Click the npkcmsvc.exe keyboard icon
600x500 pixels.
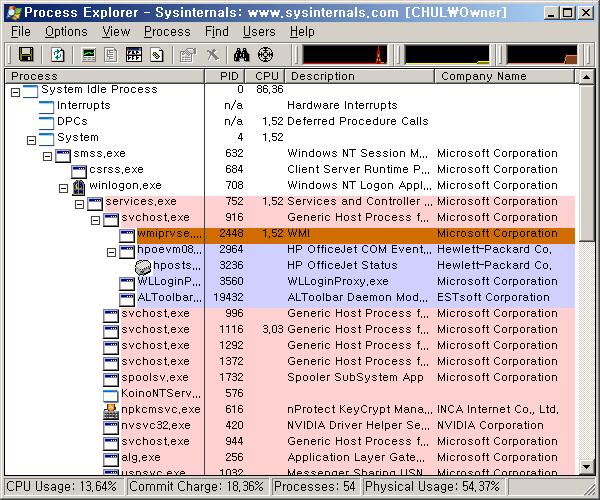coord(111,411)
